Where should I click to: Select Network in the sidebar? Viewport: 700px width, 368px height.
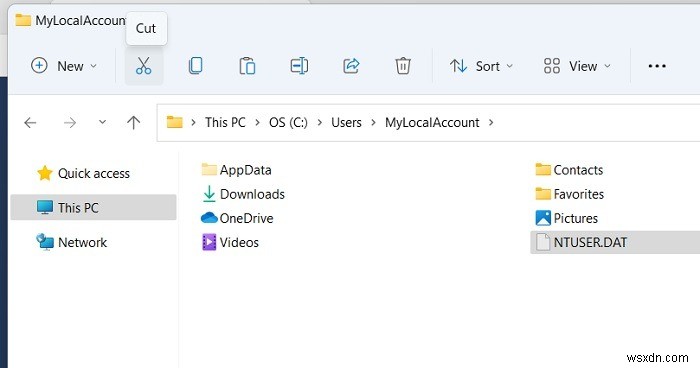pyautogui.click(x=93, y=242)
